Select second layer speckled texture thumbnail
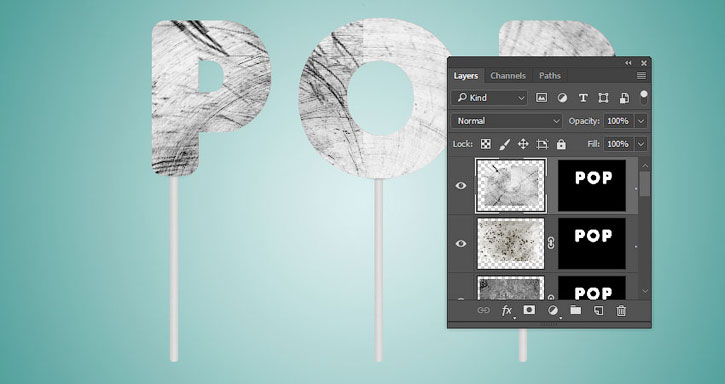Image resolution: width=725 pixels, height=384 pixels. tap(511, 243)
